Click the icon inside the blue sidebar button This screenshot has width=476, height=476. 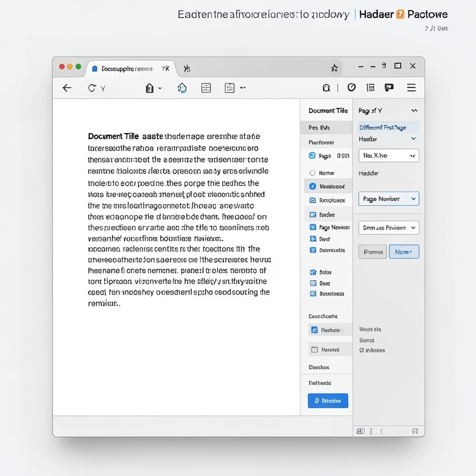click(317, 401)
